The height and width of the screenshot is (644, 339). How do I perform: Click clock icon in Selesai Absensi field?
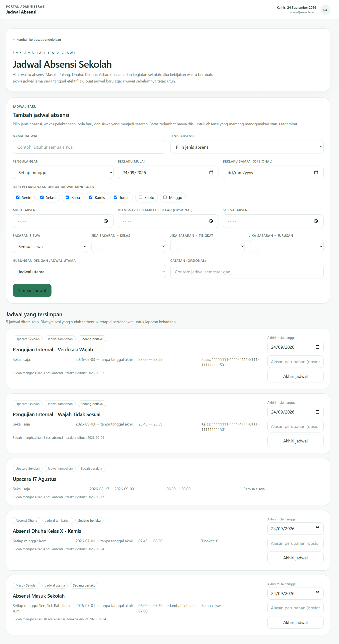(316, 221)
